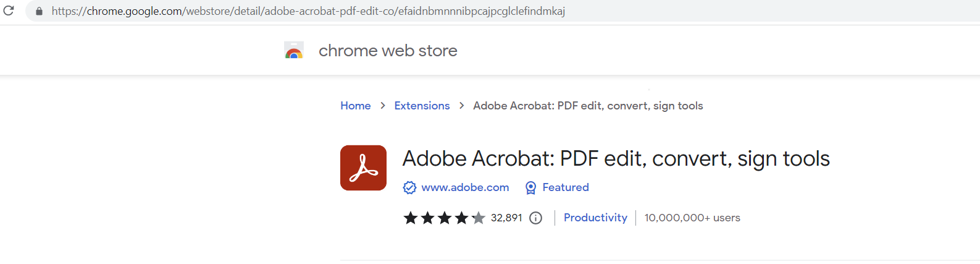Viewport: 980px width, 264px height.
Task: Open the Extensions breadcrumb link
Action: 422,106
